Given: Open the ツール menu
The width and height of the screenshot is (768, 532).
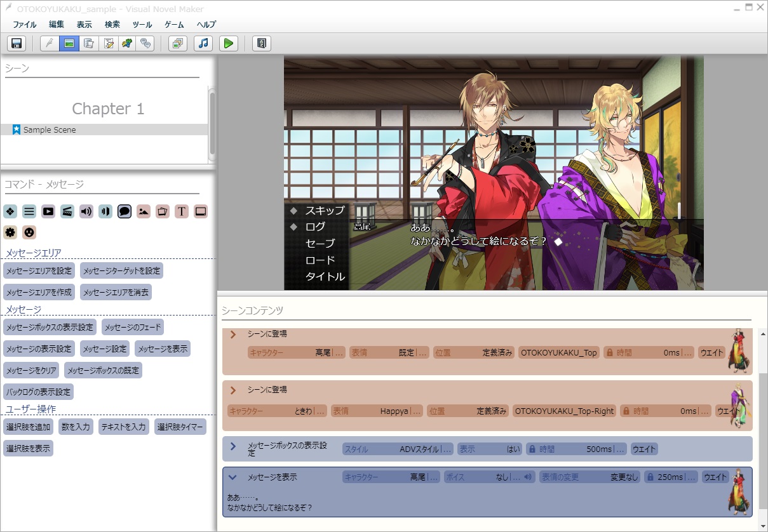Looking at the screenshot, I should pos(142,25).
